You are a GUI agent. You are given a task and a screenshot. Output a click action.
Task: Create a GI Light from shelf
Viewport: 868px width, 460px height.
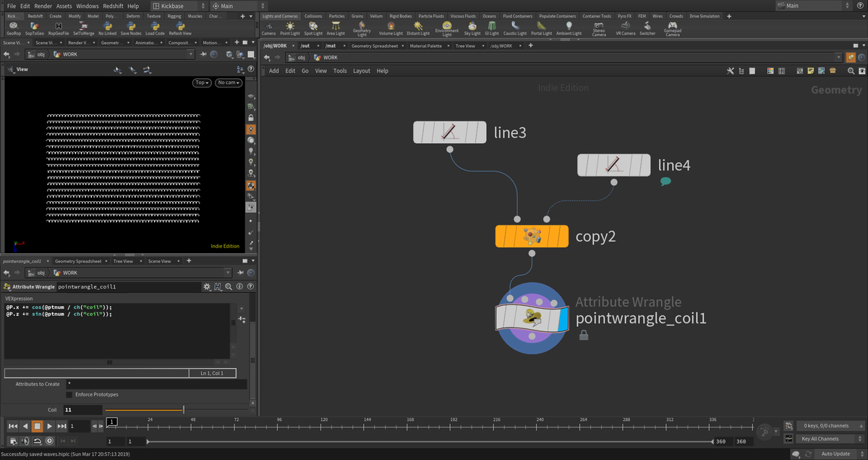pos(492,28)
